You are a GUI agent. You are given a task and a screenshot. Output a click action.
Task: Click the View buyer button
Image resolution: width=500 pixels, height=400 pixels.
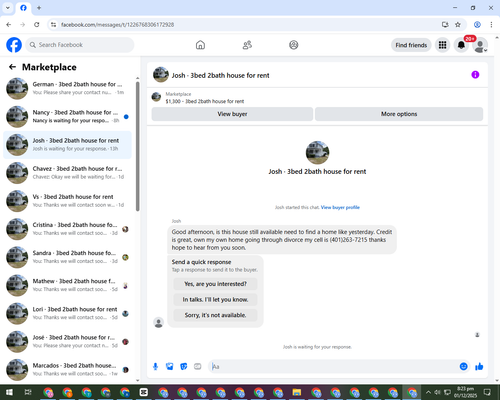tap(232, 114)
